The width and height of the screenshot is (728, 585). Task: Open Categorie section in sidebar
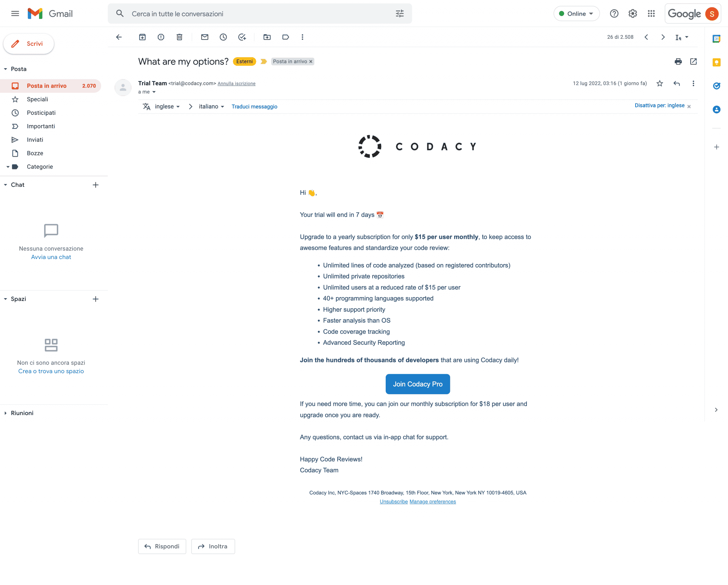pyautogui.click(x=39, y=166)
